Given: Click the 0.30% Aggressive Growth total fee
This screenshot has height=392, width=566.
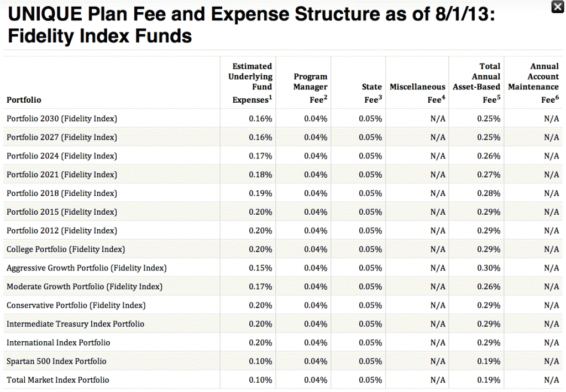Looking at the screenshot, I should (x=489, y=268).
